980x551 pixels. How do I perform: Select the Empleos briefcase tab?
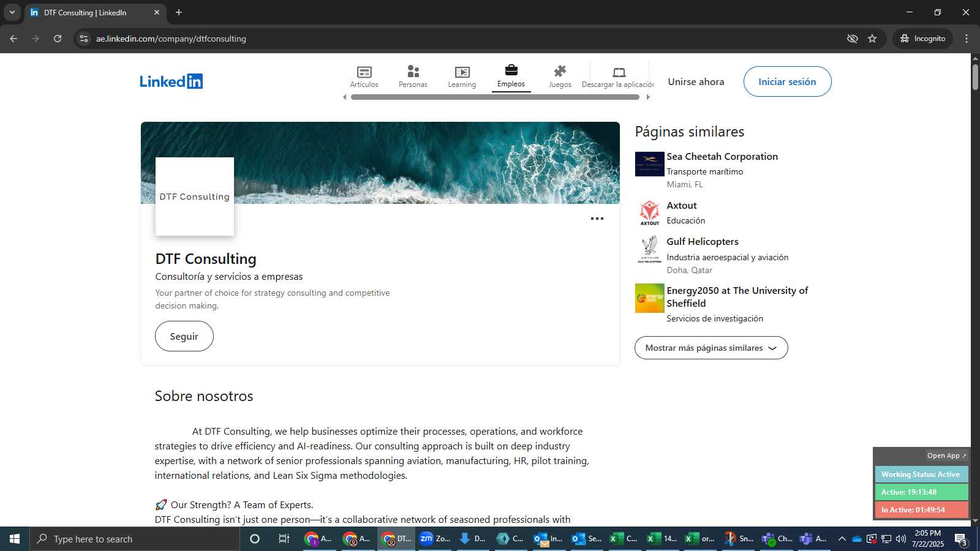coord(511,77)
